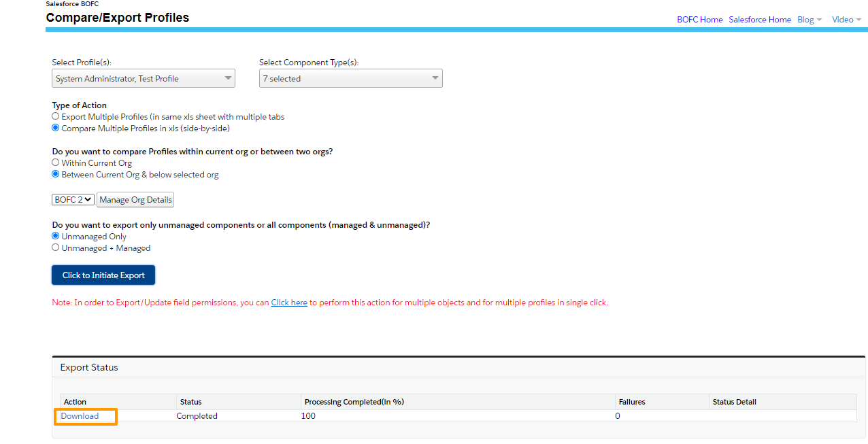Select Compare Multiple Profiles in xls option

pyautogui.click(x=56, y=128)
